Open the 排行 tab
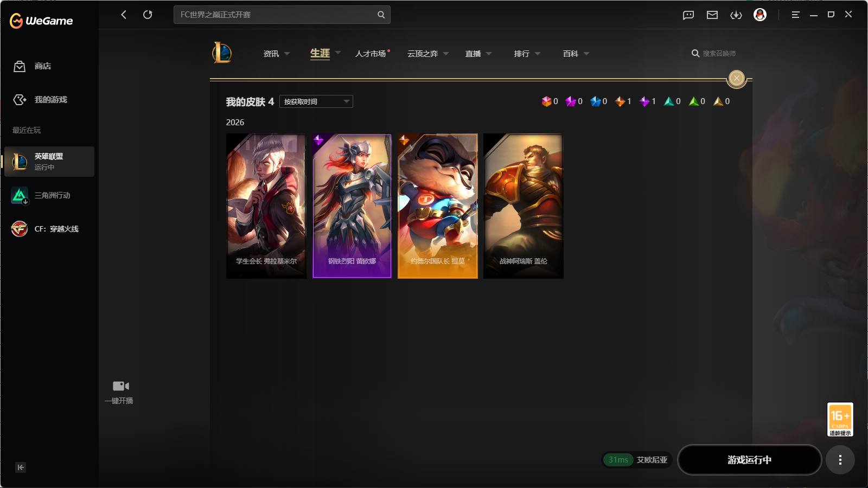Viewport: 868px width, 488px height. (522, 54)
